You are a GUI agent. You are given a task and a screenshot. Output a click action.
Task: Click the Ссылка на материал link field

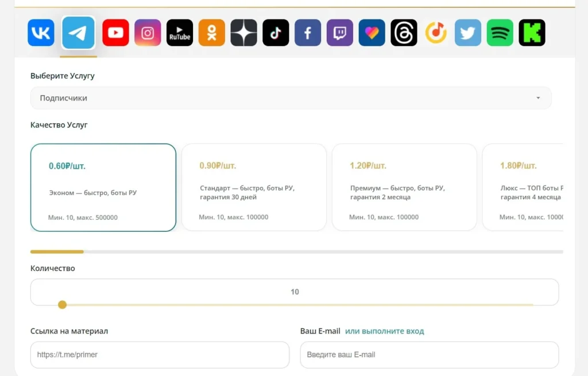(160, 355)
